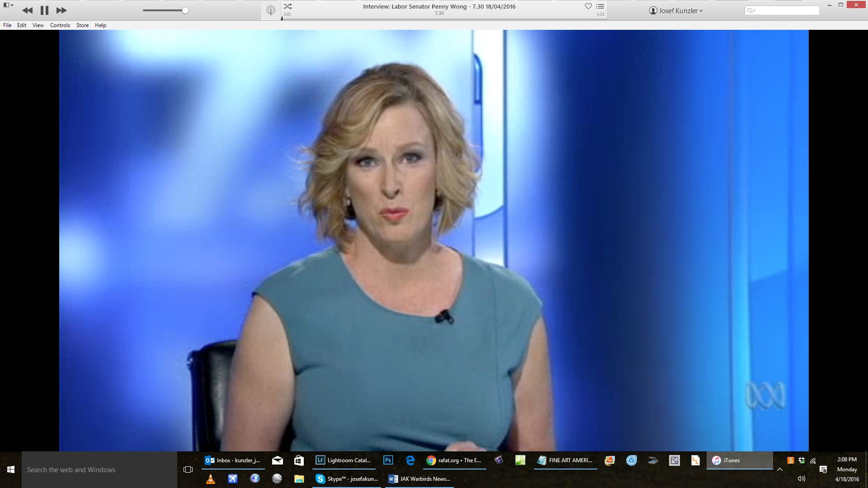Open the View menu
Screen dimensions: 868x488
pos(38,25)
